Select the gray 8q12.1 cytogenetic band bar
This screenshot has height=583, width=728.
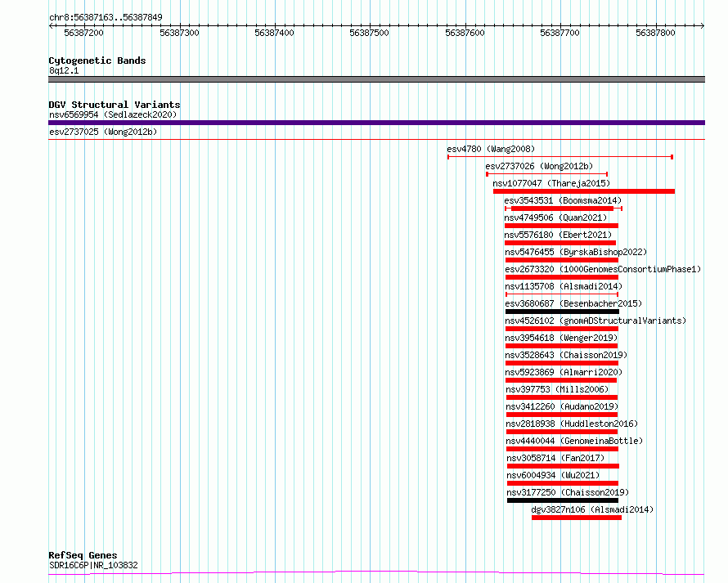point(376,79)
